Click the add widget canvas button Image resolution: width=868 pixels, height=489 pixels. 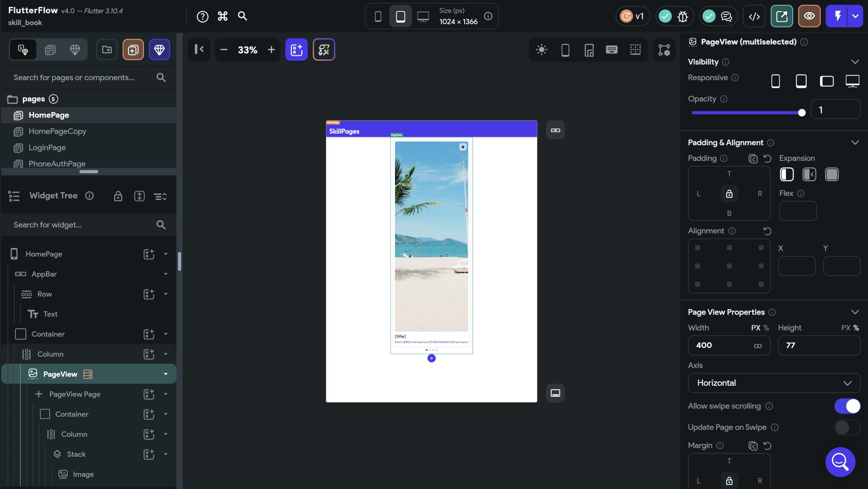(296, 50)
